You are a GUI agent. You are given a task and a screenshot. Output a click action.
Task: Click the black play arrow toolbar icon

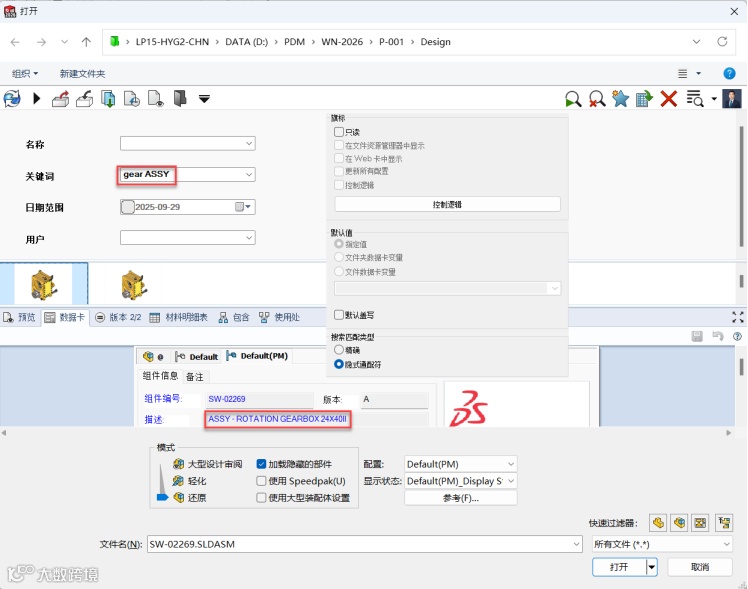[37, 99]
